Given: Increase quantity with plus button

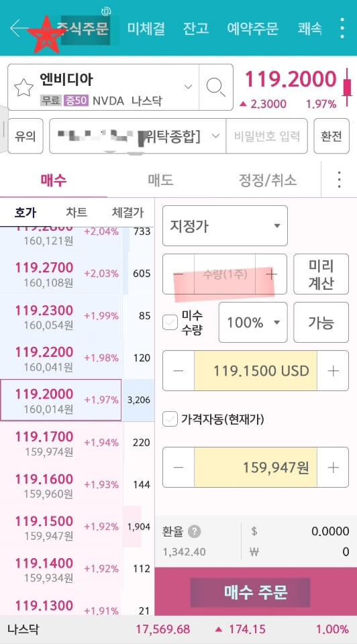Looking at the screenshot, I should point(271,274).
